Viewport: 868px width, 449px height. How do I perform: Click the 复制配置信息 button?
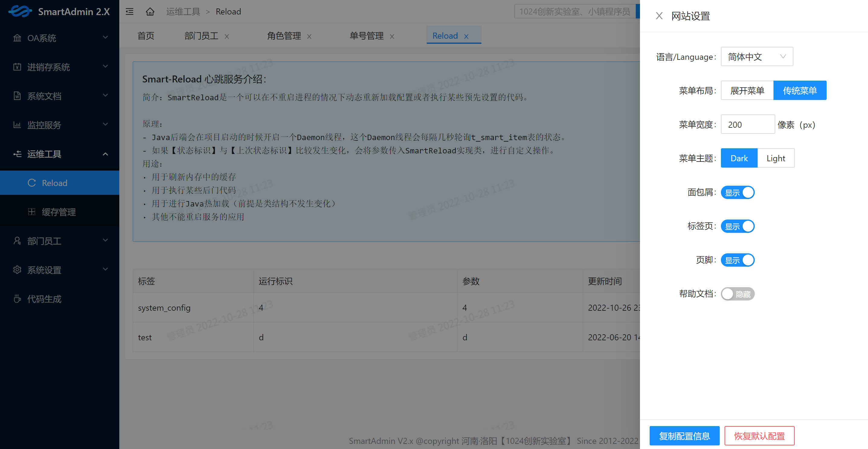[x=684, y=436]
